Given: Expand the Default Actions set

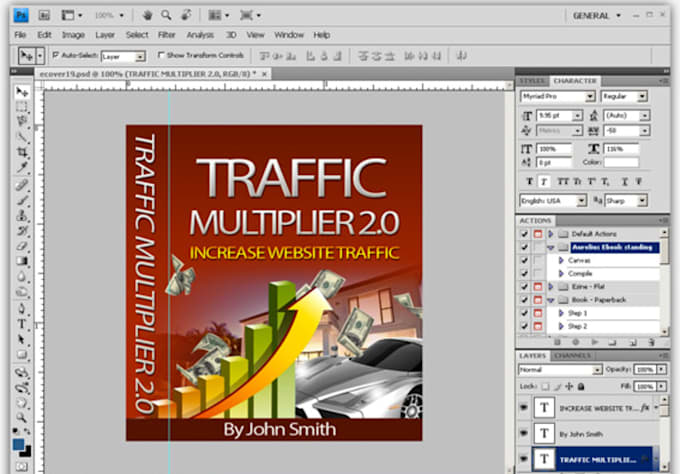Looking at the screenshot, I should pos(550,234).
